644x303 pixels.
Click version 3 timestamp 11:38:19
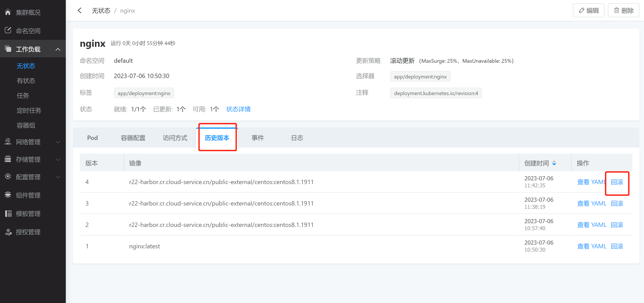coord(535,207)
